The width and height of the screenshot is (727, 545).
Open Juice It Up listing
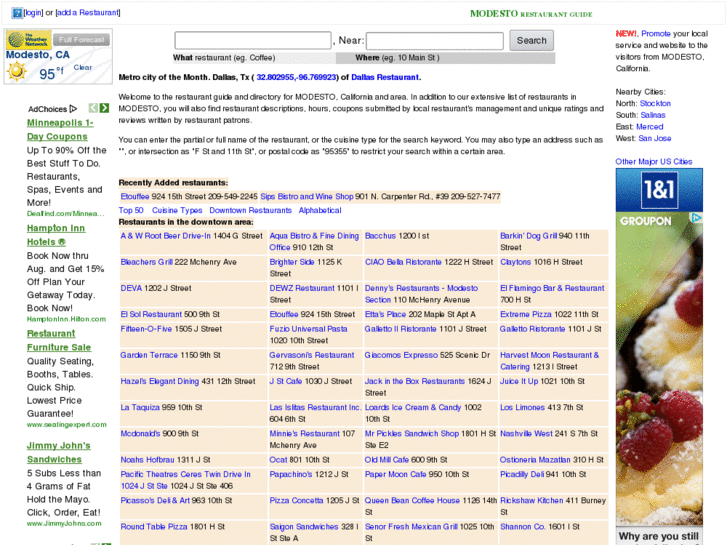point(519,381)
